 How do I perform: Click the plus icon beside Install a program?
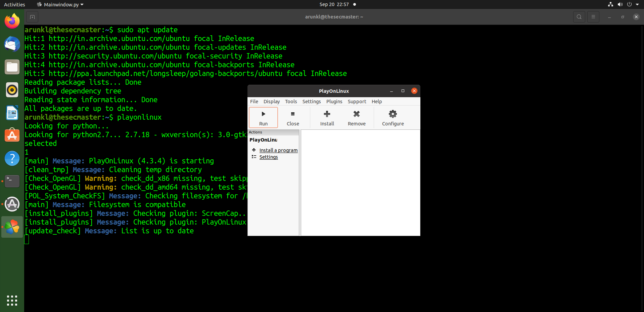coord(254,150)
